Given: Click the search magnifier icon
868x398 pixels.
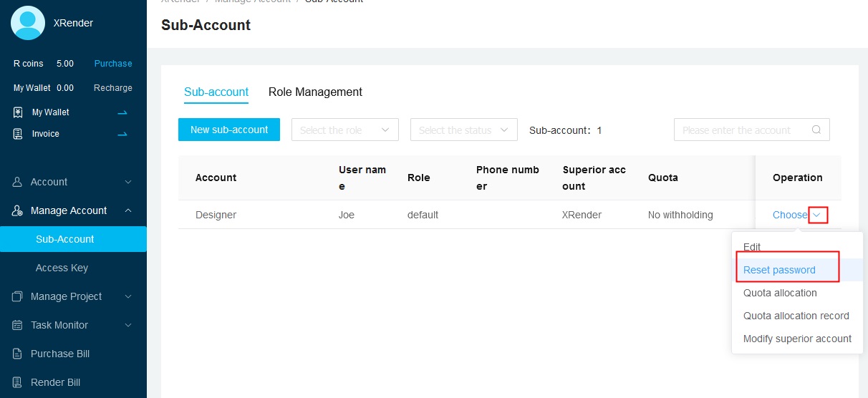Looking at the screenshot, I should (x=816, y=130).
